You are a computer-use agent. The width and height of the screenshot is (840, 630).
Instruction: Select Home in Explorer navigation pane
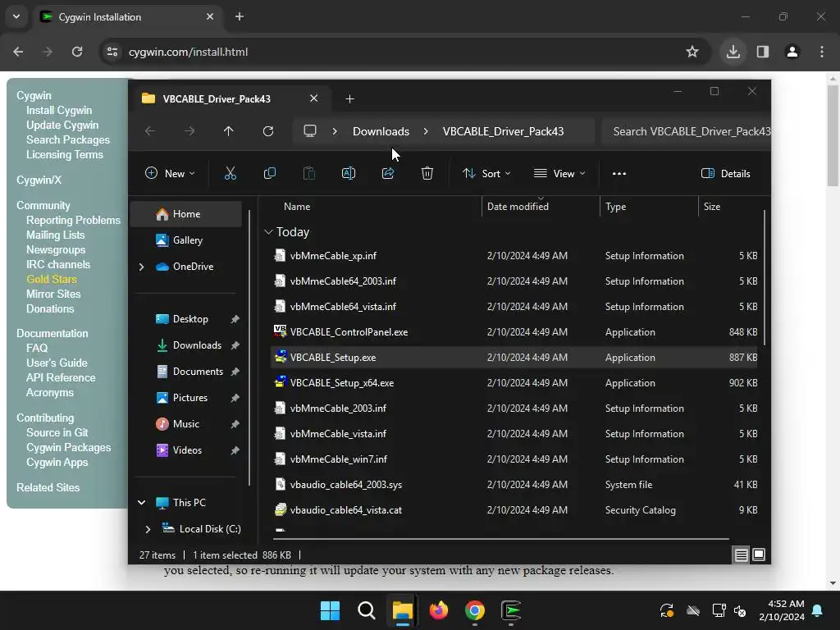pyautogui.click(x=186, y=214)
